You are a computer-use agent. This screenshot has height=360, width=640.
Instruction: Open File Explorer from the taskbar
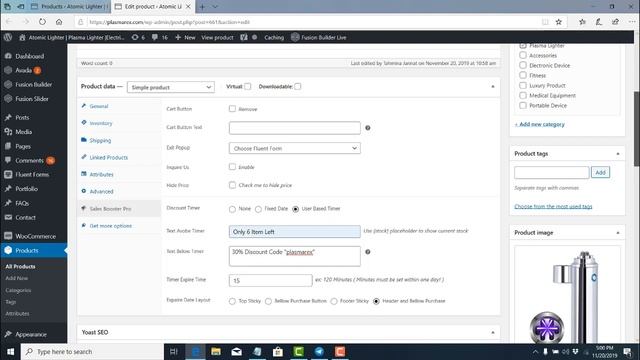tap(216, 351)
